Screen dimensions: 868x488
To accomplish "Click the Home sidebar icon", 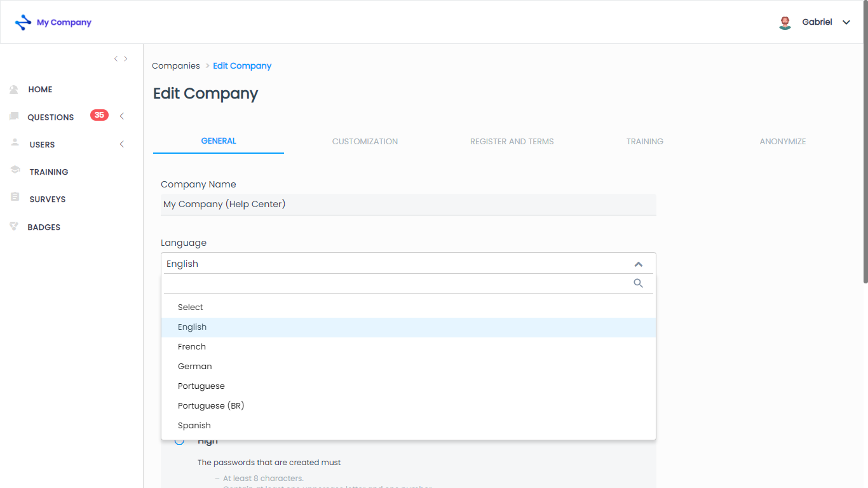I will 14,90.
